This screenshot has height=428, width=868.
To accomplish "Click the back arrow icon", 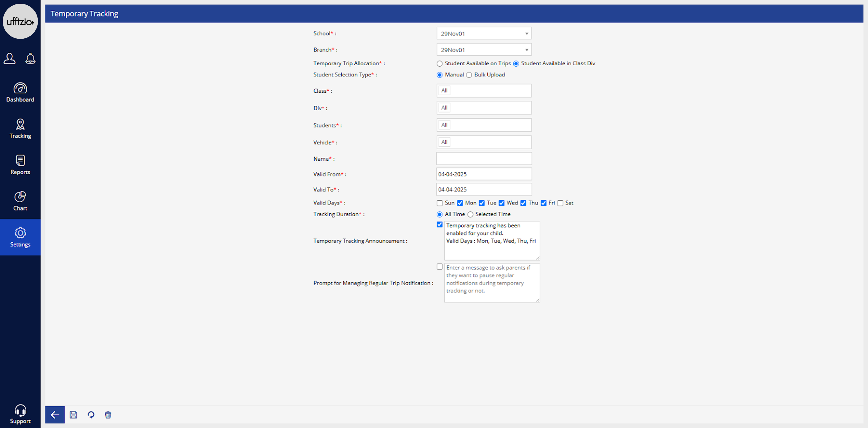I will (x=55, y=414).
